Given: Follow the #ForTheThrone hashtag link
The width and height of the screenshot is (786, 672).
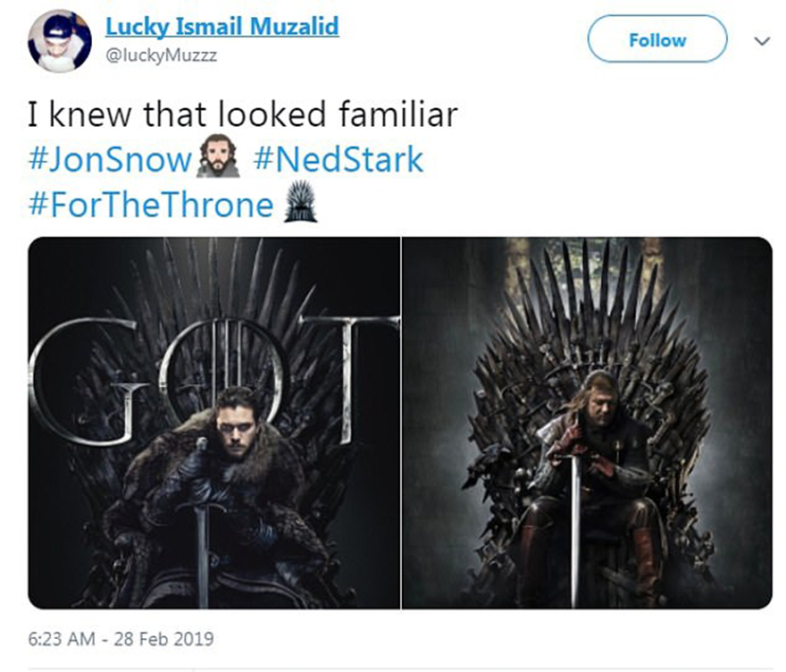Looking at the screenshot, I should pos(151,205).
